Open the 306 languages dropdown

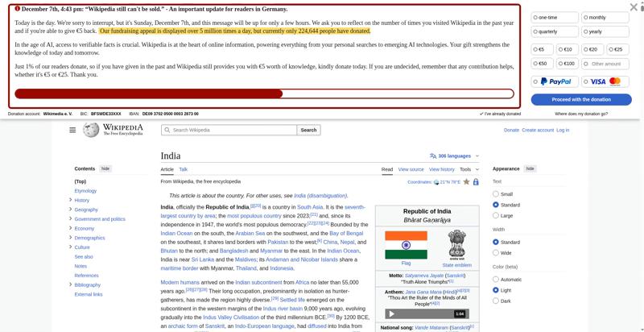tap(454, 156)
